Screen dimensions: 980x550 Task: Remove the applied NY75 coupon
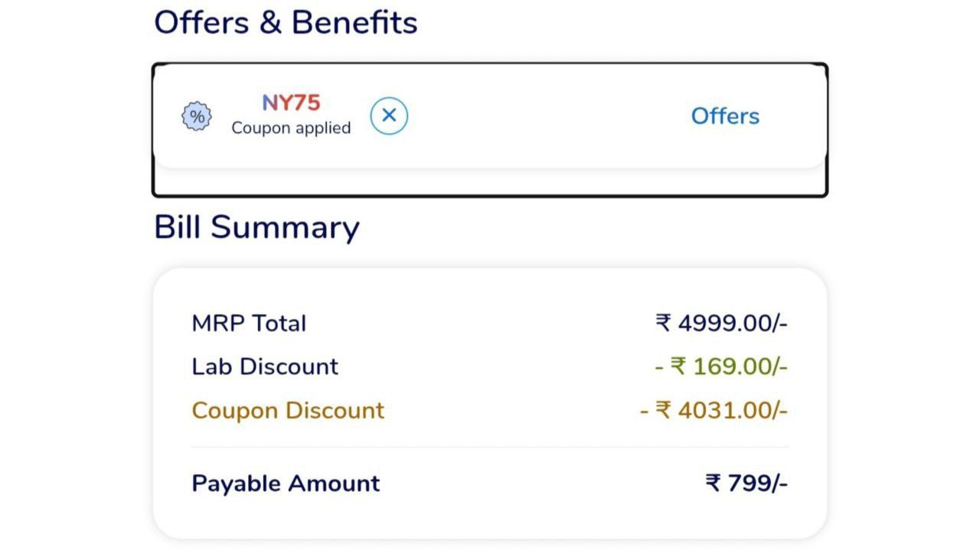[389, 116]
